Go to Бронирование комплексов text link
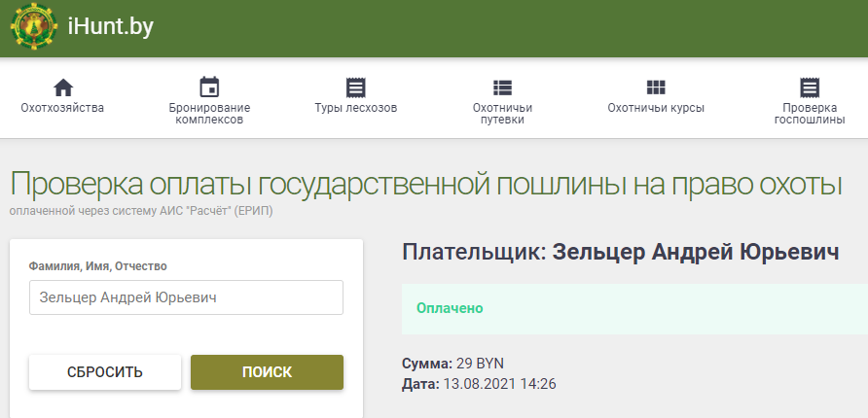Screen dimensions: 868x418 coord(209,114)
